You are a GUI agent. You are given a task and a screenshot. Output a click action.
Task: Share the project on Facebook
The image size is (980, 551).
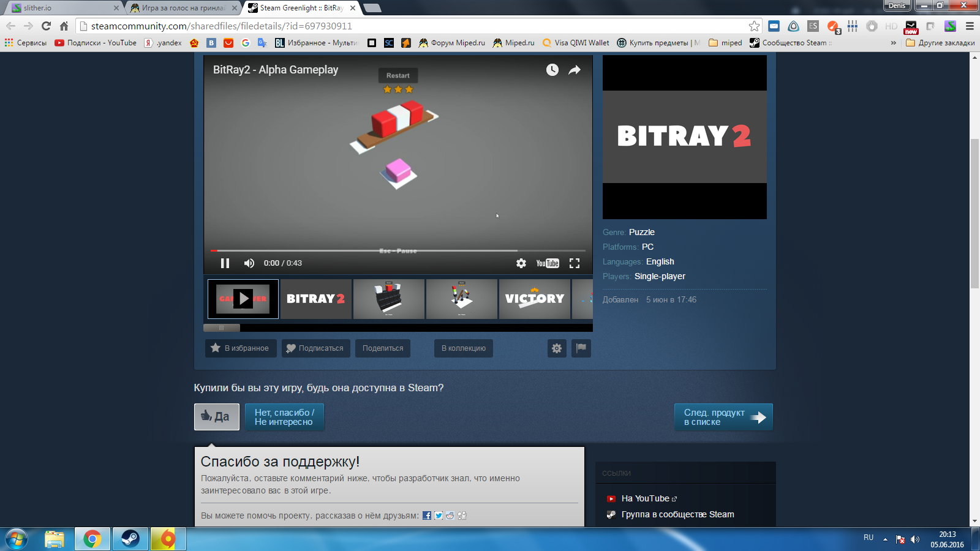(427, 515)
